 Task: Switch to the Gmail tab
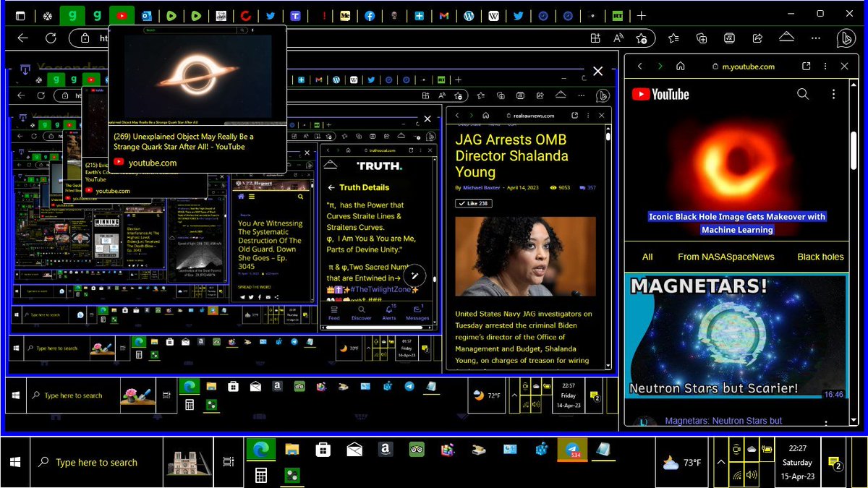coord(443,15)
